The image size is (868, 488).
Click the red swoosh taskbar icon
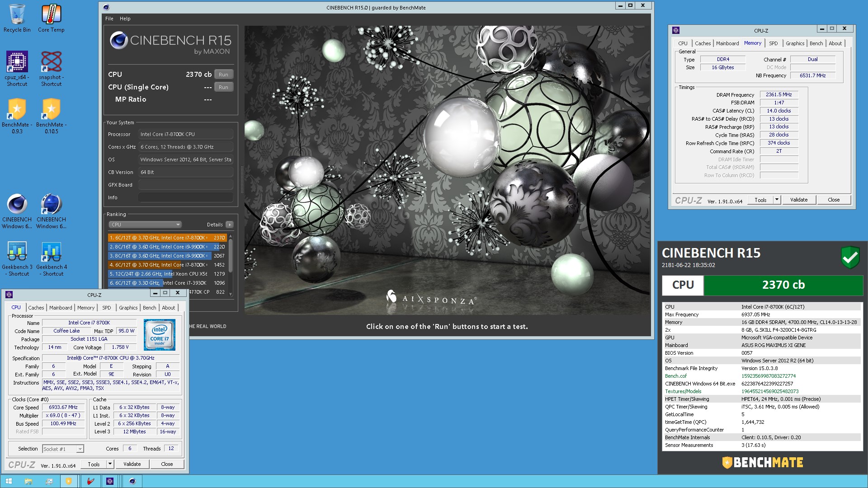(90, 481)
